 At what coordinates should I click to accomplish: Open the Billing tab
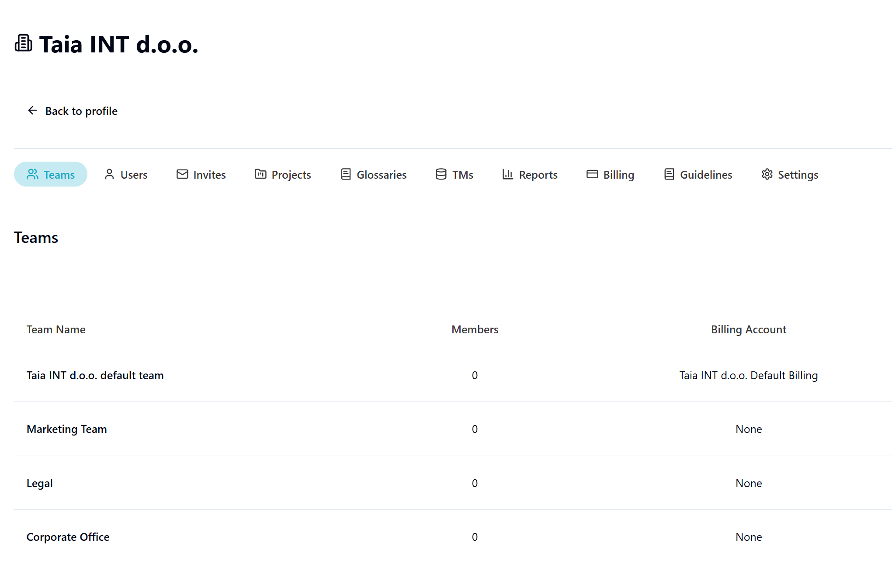click(x=618, y=174)
